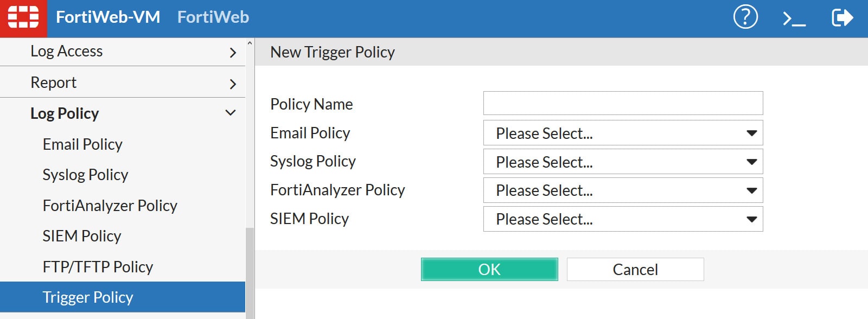Screen dimensions: 868x319
Task: Open the SIEM Policy dropdown
Action: [623, 219]
